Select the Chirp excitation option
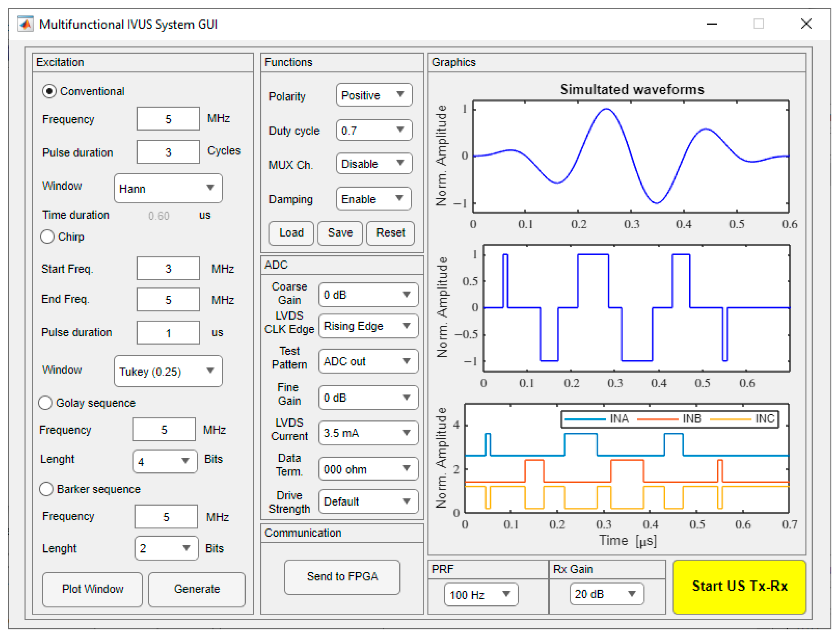 [x=47, y=237]
